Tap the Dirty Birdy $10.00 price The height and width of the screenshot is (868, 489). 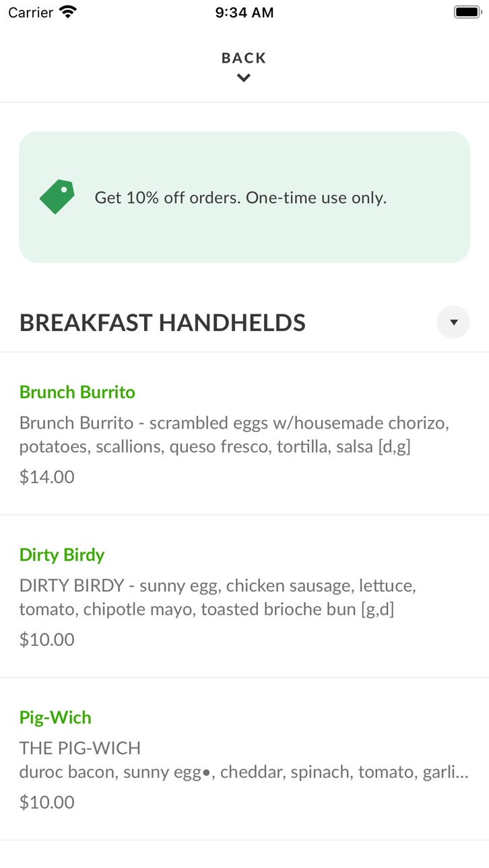47,640
